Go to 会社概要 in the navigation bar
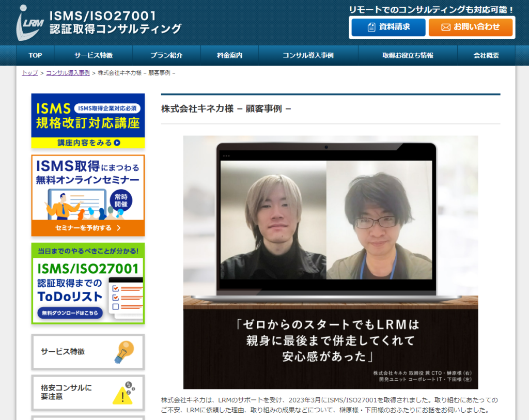529x420 pixels. (x=486, y=55)
